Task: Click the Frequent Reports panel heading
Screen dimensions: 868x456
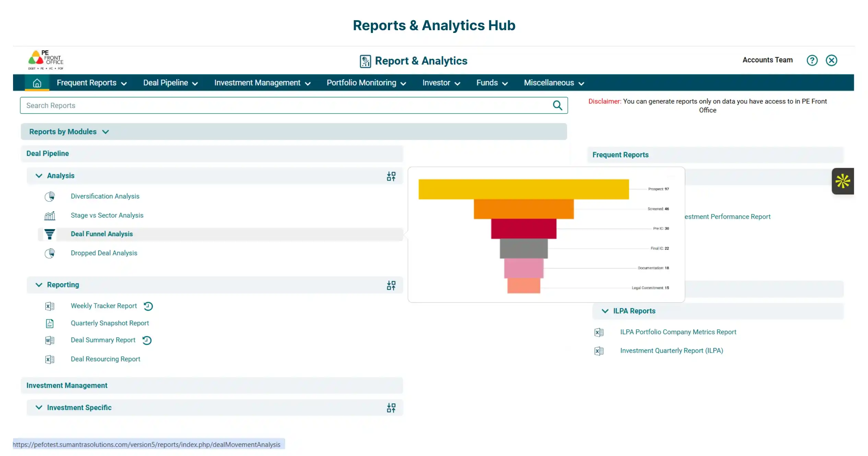Action: [x=620, y=155]
